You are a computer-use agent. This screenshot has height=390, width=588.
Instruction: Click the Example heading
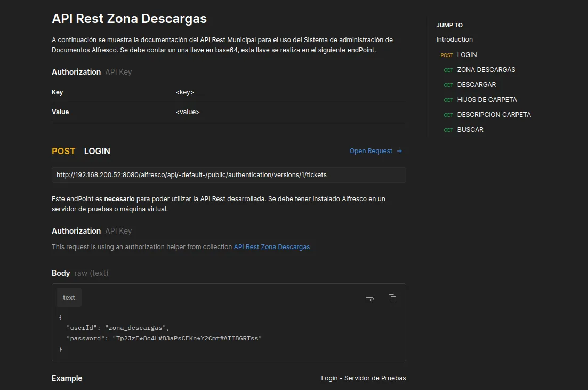67,378
